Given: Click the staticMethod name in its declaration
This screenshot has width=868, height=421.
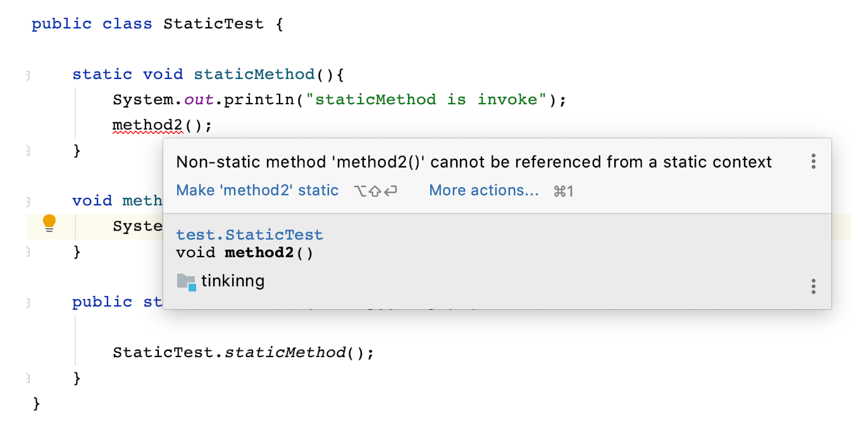Looking at the screenshot, I should click(254, 75).
